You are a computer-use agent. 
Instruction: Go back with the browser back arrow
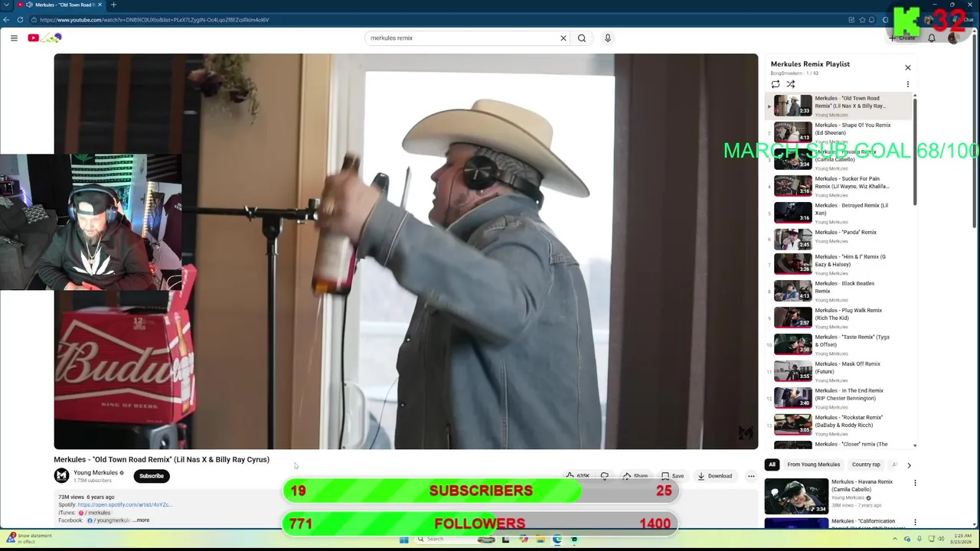tap(6, 20)
